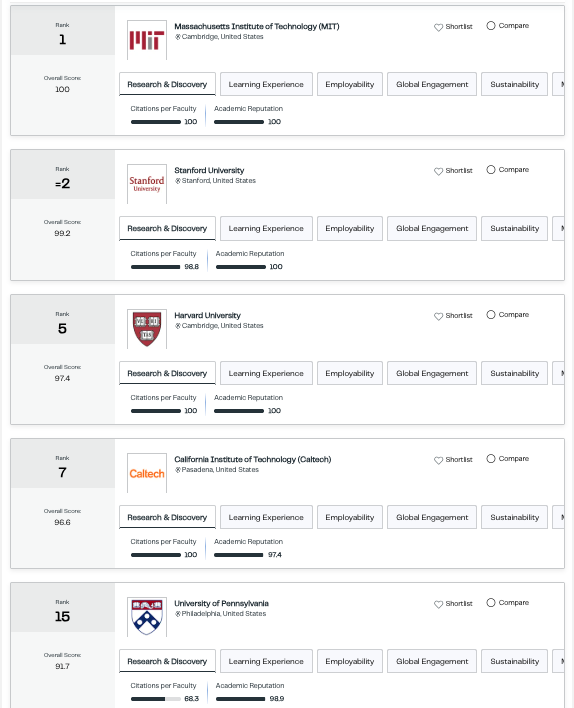Shortlist MIT using heart icon

point(438,27)
